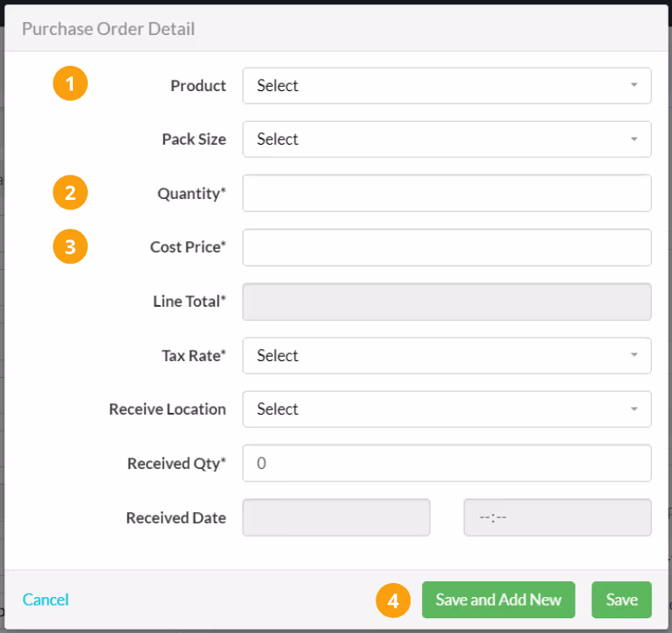Click the Save and Add New button
This screenshot has height=633, width=672.
(x=498, y=600)
